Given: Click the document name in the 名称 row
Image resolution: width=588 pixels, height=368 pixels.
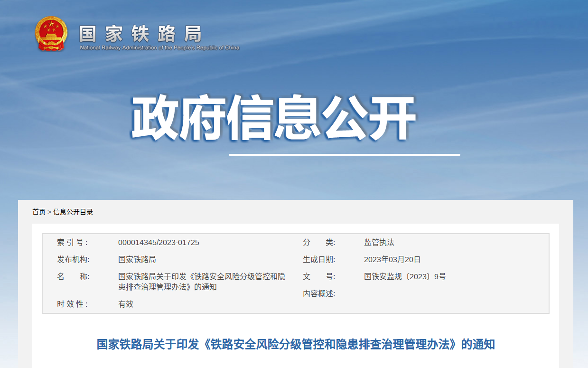Looking at the screenshot, I should coord(201,282).
